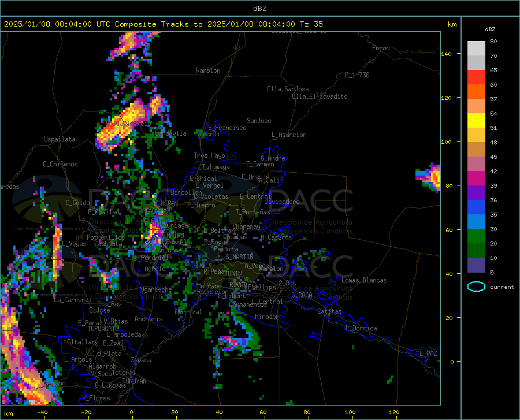Click the 'TUPUNGATO' map label

click(103, 329)
